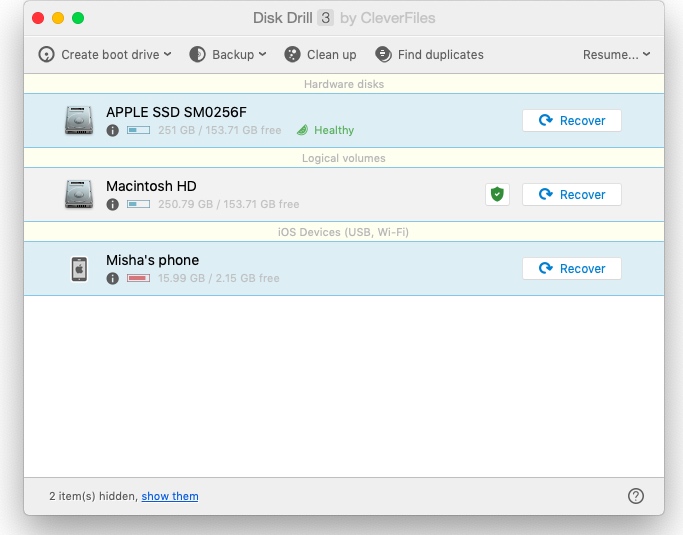Click the Macintosh HD usage bar

(139, 204)
